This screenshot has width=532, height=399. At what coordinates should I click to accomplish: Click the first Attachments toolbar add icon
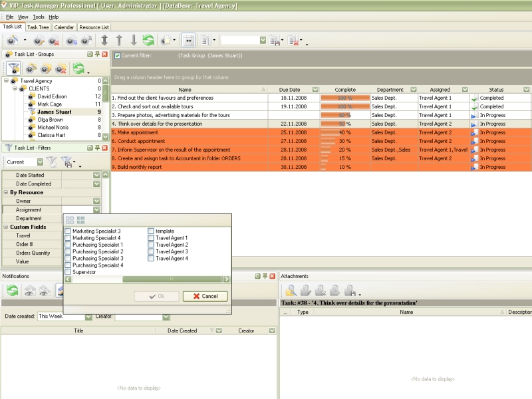click(x=291, y=291)
